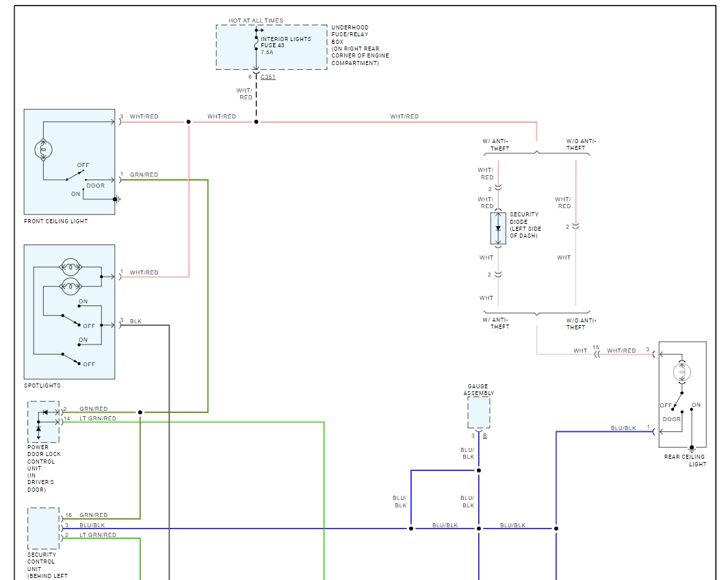Viewport: 728px width, 580px height.
Task: Click 'WHT/RED' label at Spotlights pin 1
Action: click(144, 273)
